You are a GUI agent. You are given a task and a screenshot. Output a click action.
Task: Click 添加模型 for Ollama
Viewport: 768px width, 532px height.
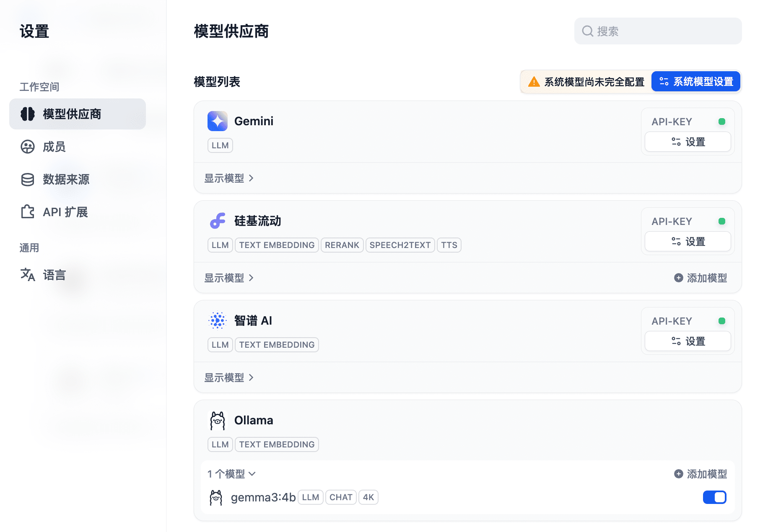point(701,474)
